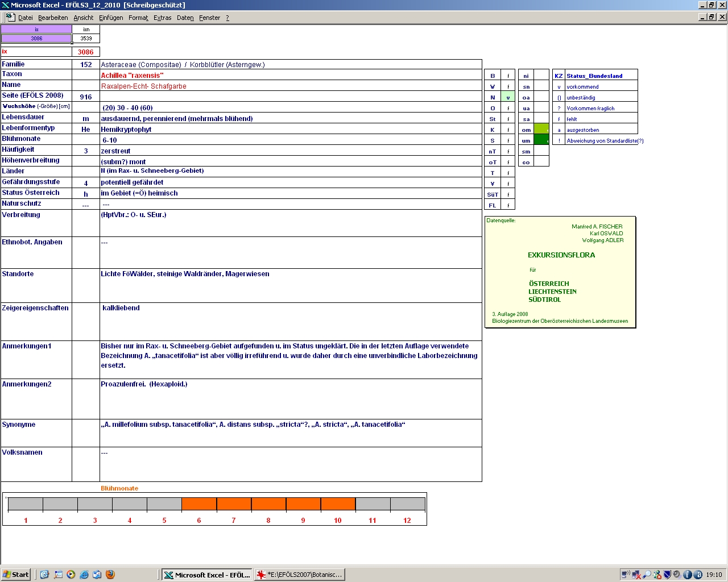Viewport: 728px width, 582px height.
Task: Open the first quick launch icon after Start
Action: click(44, 575)
